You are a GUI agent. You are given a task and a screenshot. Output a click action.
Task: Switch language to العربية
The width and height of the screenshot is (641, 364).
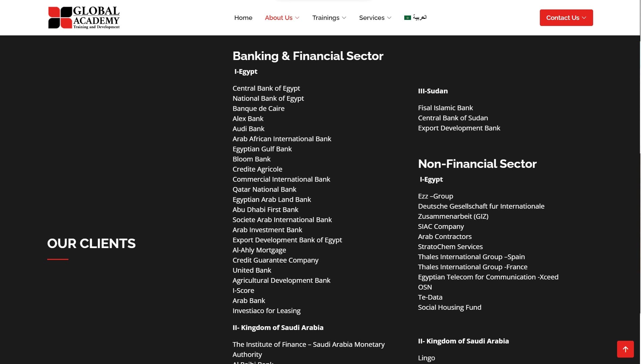coord(419,17)
